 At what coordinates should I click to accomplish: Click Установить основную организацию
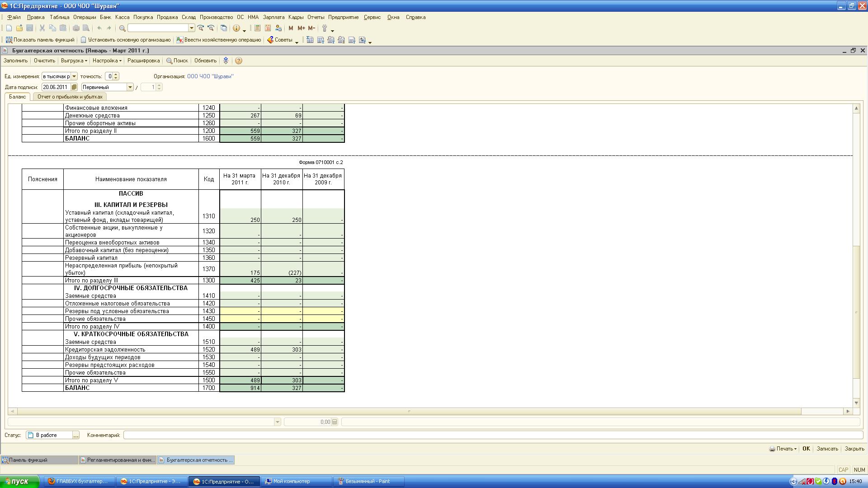[x=125, y=40]
